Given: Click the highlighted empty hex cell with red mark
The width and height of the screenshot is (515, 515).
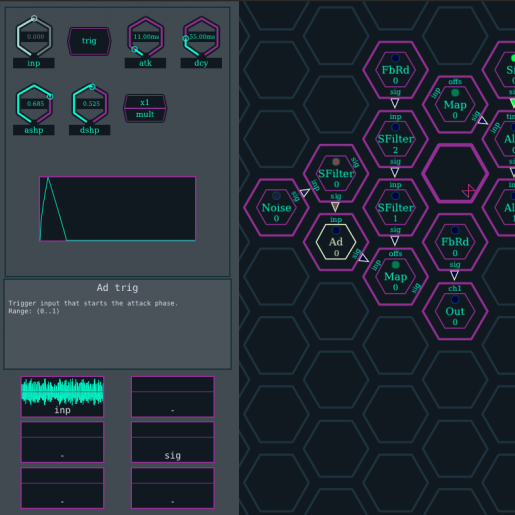Looking at the screenshot, I should (x=455, y=173).
